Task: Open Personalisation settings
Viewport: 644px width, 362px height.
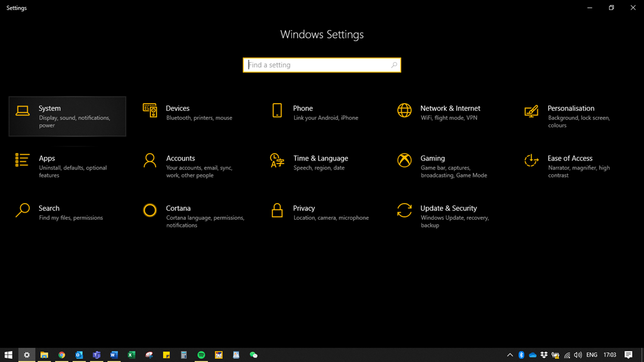Action: tap(569, 116)
